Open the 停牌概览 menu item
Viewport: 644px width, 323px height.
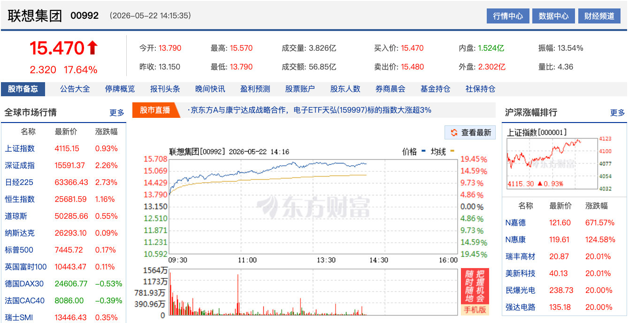click(x=120, y=89)
